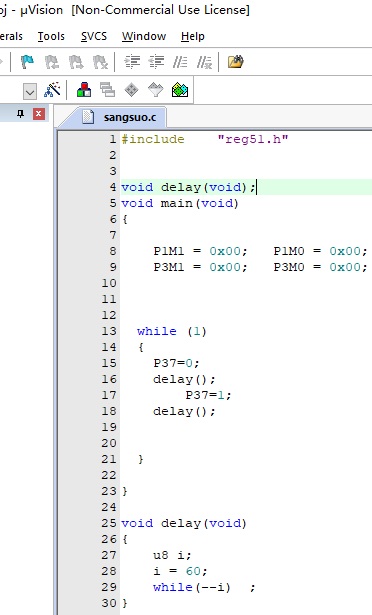
Task: Click line number 13 in the margin
Action: [109, 331]
